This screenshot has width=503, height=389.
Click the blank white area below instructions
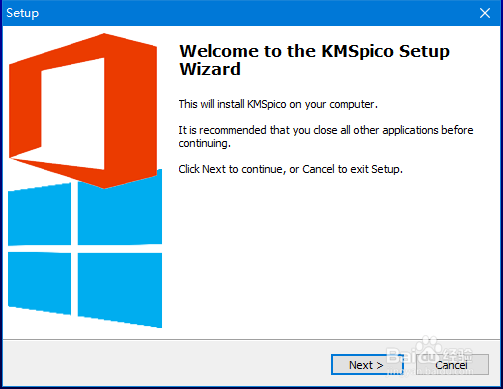tap(330, 257)
